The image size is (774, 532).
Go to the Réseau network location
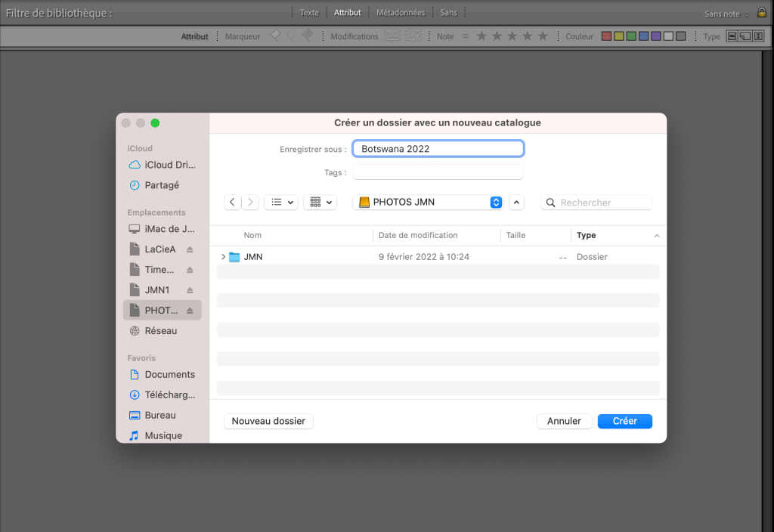click(x=160, y=331)
